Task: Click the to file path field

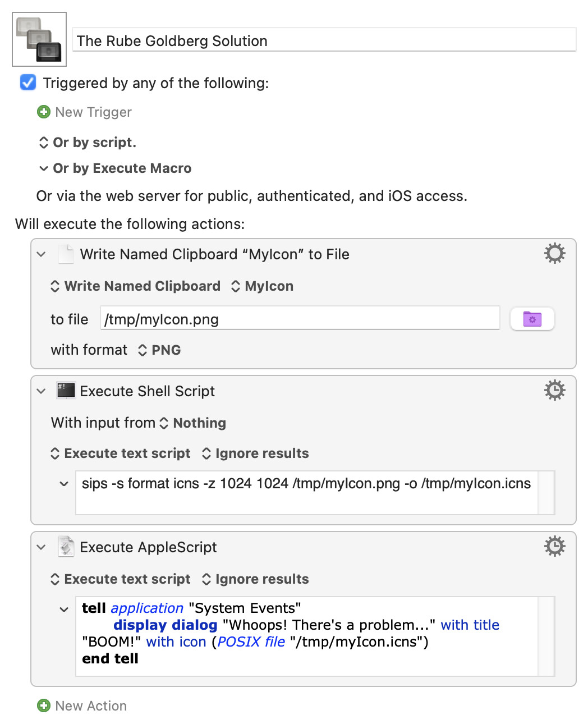Action: pyautogui.click(x=300, y=318)
